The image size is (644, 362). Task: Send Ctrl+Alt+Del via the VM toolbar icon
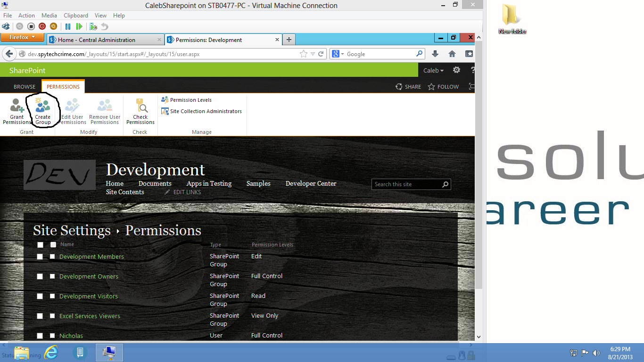(6, 26)
